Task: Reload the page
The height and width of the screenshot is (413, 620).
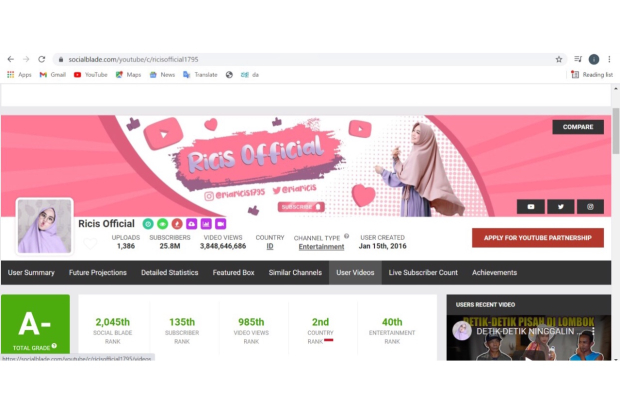Action: [41, 59]
